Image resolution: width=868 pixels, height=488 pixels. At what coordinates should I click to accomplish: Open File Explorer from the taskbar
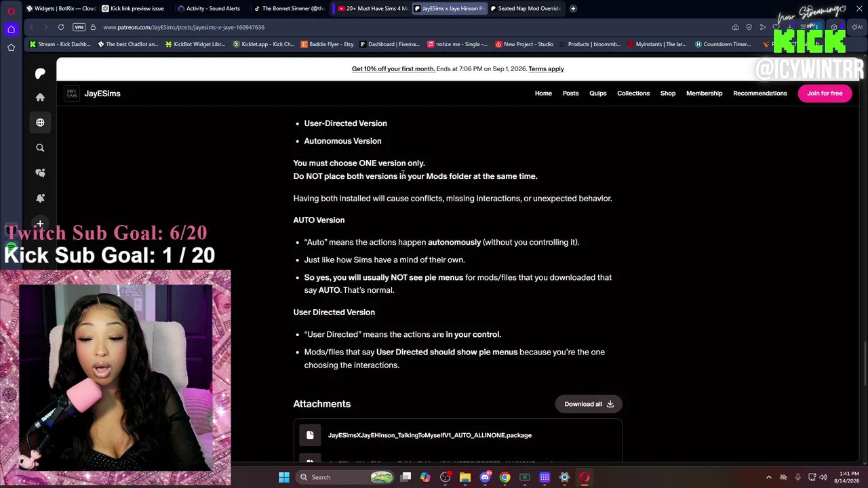(465, 477)
